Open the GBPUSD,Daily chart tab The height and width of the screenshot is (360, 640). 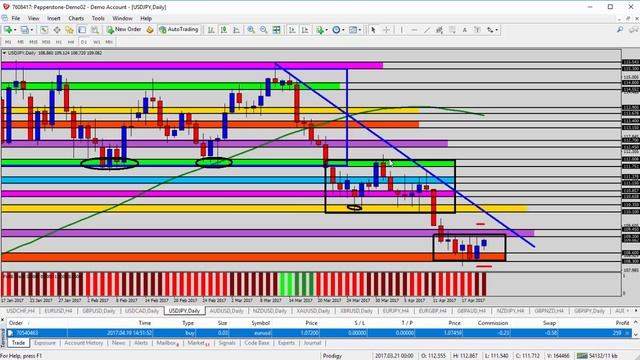pos(98,311)
